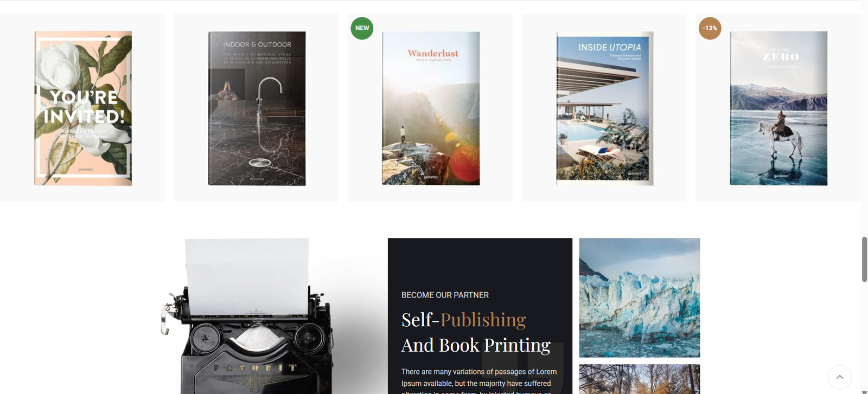The height and width of the screenshot is (394, 868).
Task: Open the You're Invited! book cover
Action: [x=83, y=108]
